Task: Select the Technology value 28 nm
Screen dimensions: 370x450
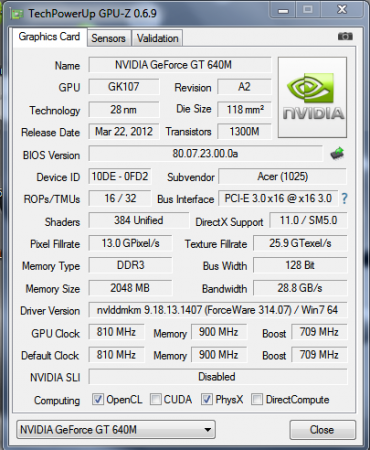Action: [x=124, y=109]
